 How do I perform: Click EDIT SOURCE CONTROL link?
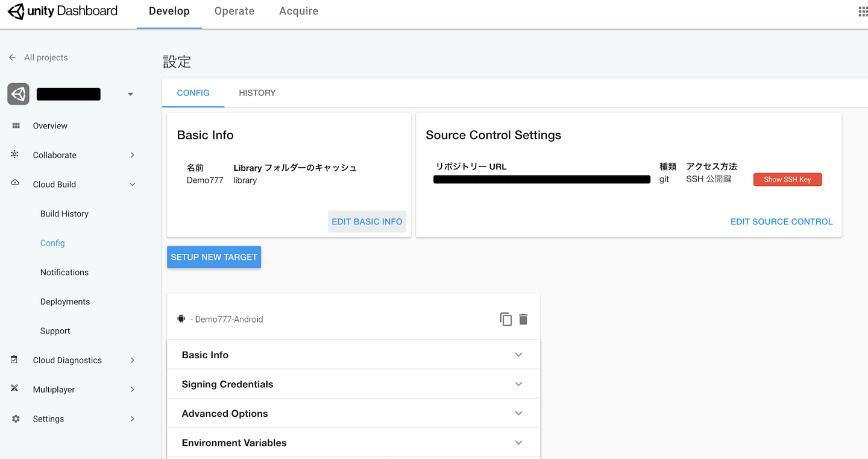click(x=781, y=221)
